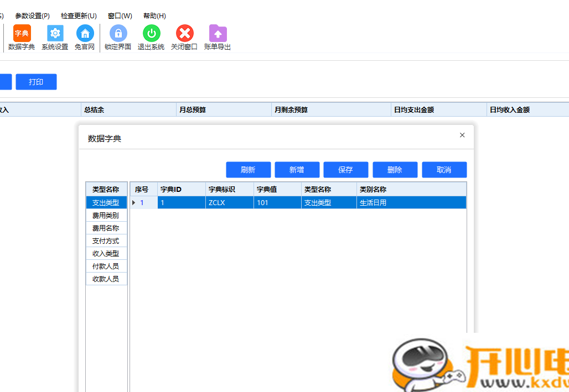Click 新增 to add a dictionary entry
Viewport: 569px width, 392px height.
point(297,169)
